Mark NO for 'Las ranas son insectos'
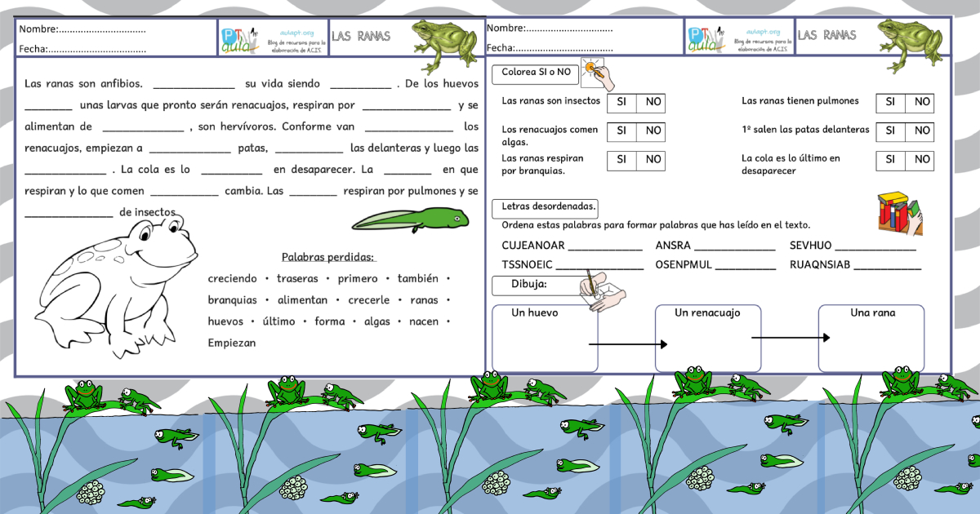The height and width of the screenshot is (514, 980). 651,103
